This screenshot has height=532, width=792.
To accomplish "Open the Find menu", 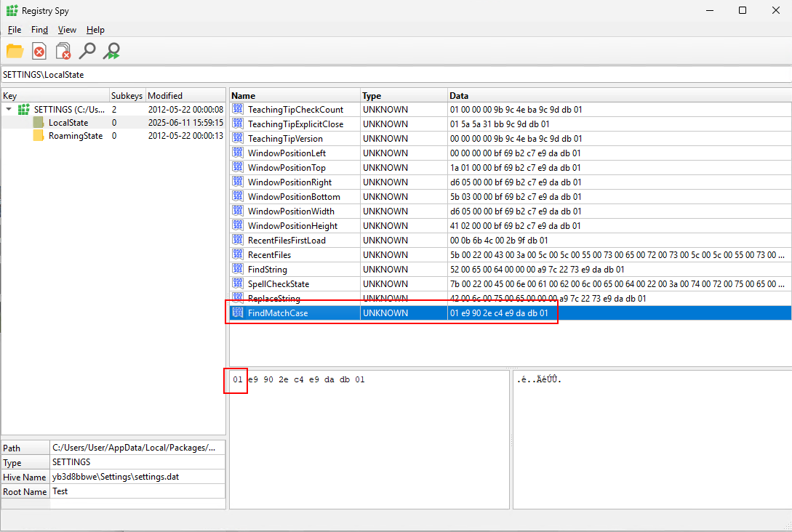I will 39,30.
